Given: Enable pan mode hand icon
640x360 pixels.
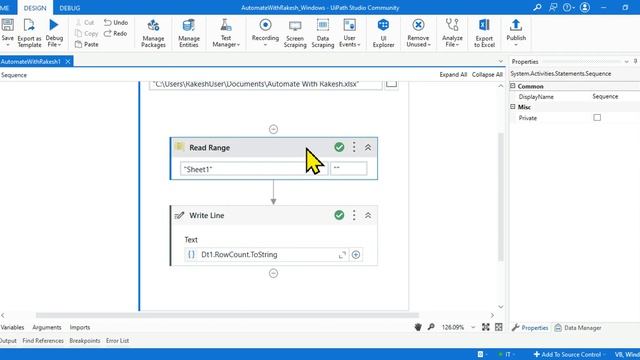Looking at the screenshot, I should pyautogui.click(x=418, y=327).
